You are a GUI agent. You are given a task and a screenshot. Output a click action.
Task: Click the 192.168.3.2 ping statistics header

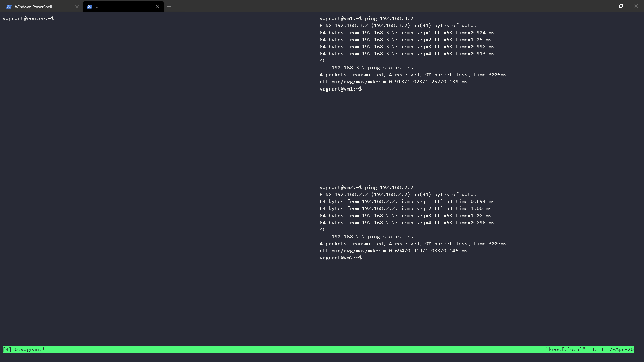tap(372, 68)
